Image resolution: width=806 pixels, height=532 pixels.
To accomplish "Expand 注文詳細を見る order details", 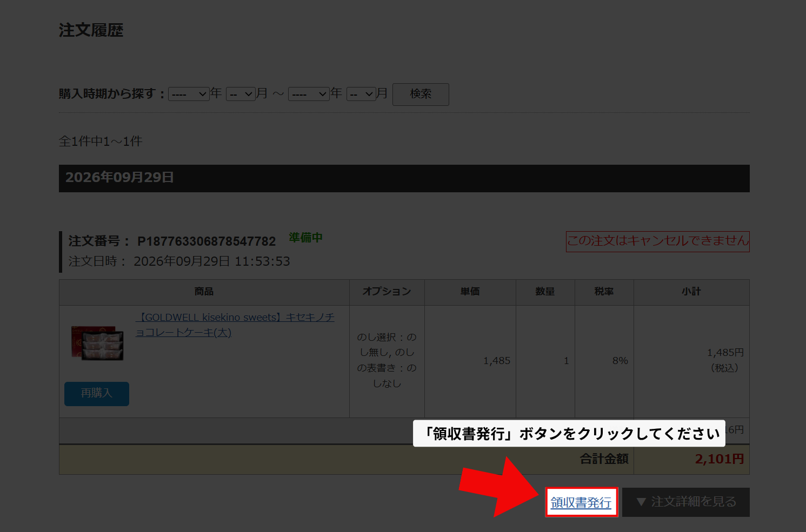I will click(686, 502).
